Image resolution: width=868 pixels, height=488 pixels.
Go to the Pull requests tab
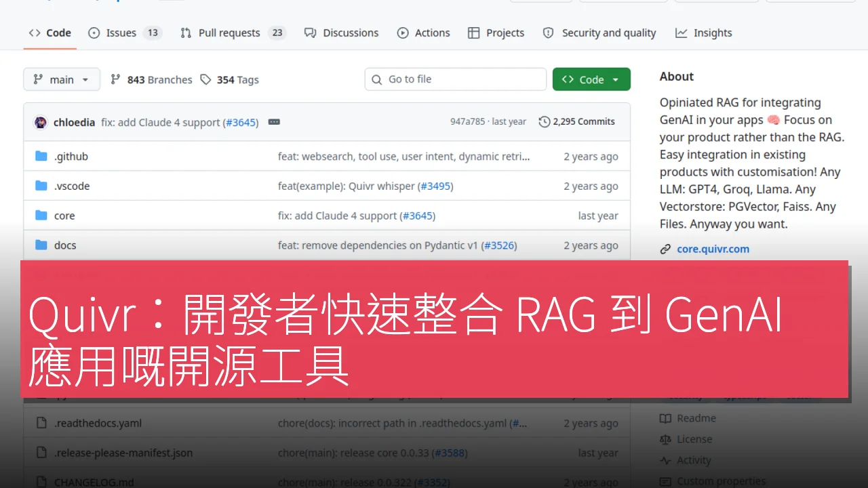233,33
